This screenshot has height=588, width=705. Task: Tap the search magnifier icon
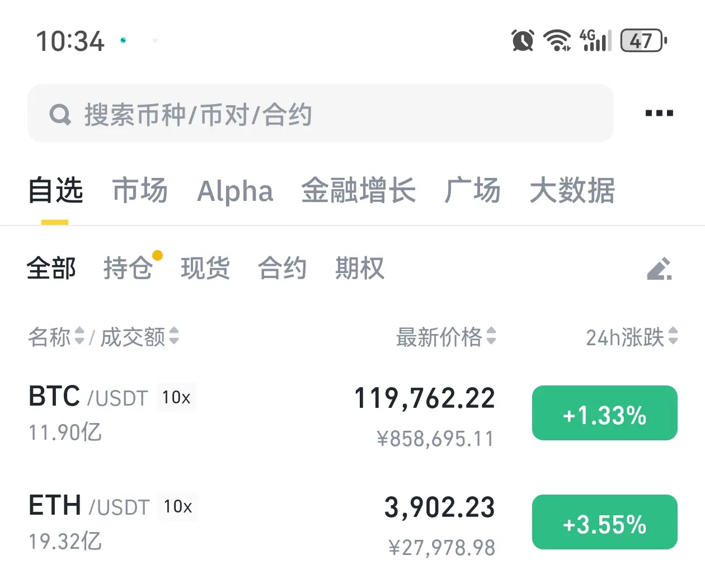click(x=60, y=115)
